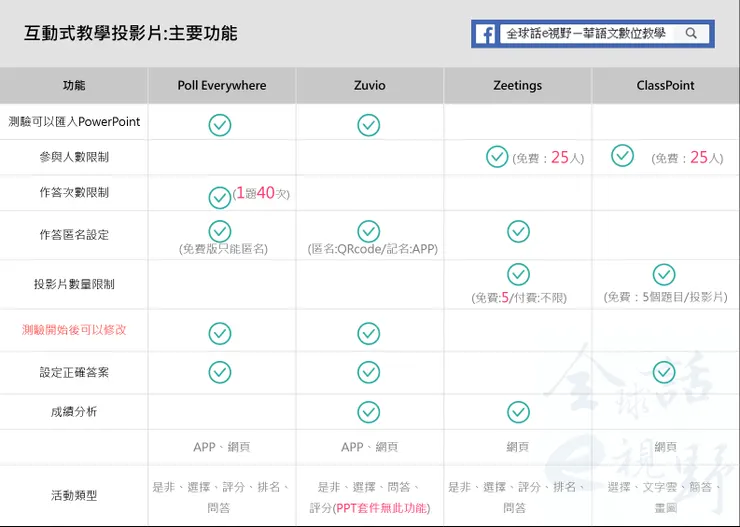Click the Facebook logo icon
This screenshot has width=740, height=527.
(x=486, y=34)
